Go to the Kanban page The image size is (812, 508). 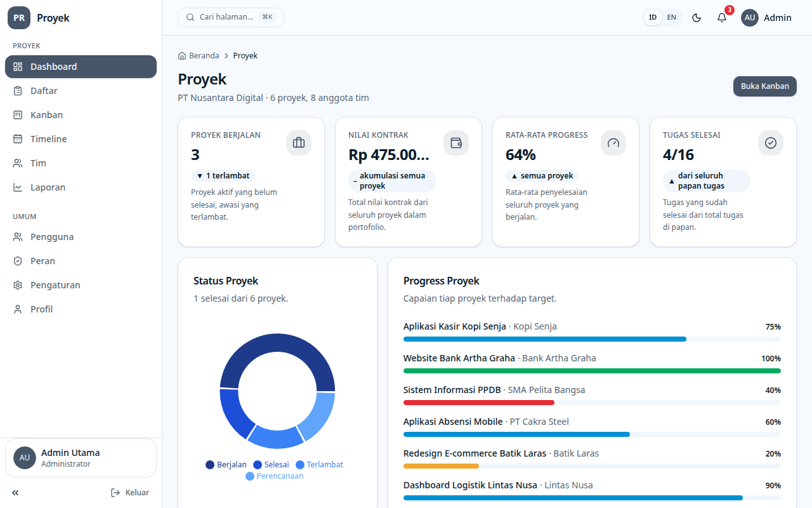pos(81,115)
